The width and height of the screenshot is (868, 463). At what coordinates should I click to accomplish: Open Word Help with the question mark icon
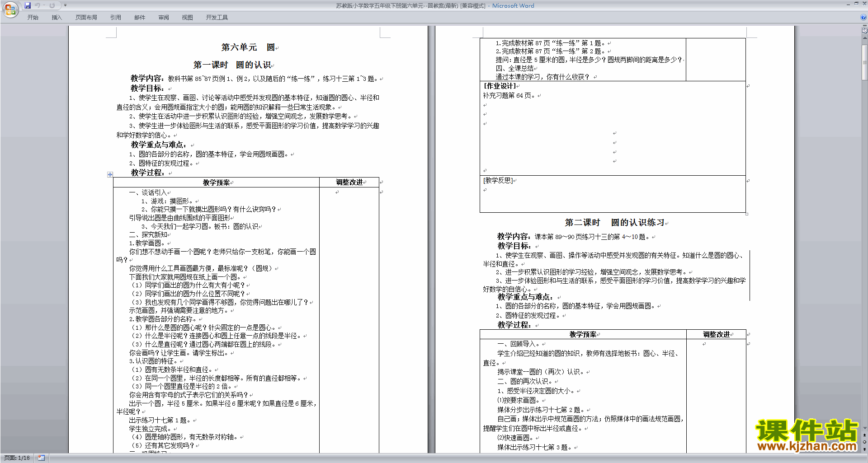click(863, 18)
